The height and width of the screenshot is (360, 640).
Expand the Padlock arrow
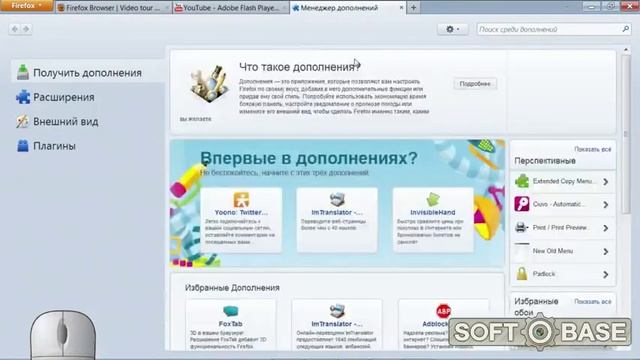[606, 275]
